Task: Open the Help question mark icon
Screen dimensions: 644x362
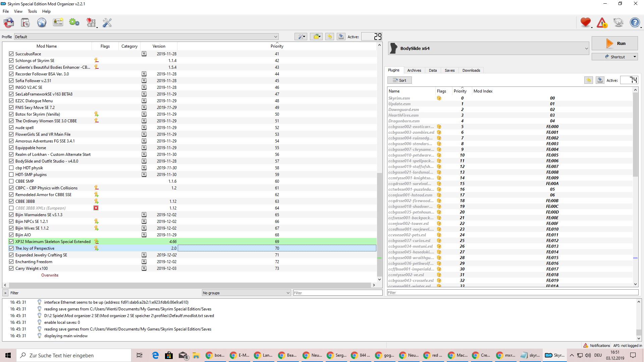Action: 635,23
